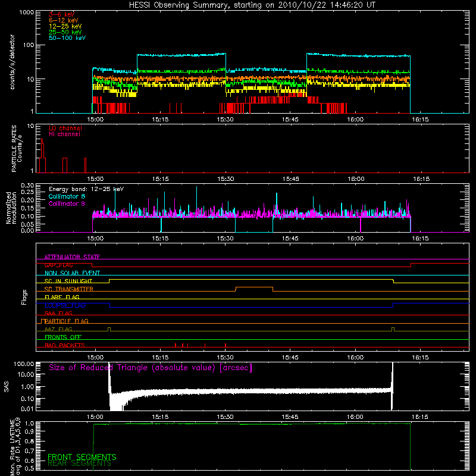Click the LO channel legend entry

[65, 128]
